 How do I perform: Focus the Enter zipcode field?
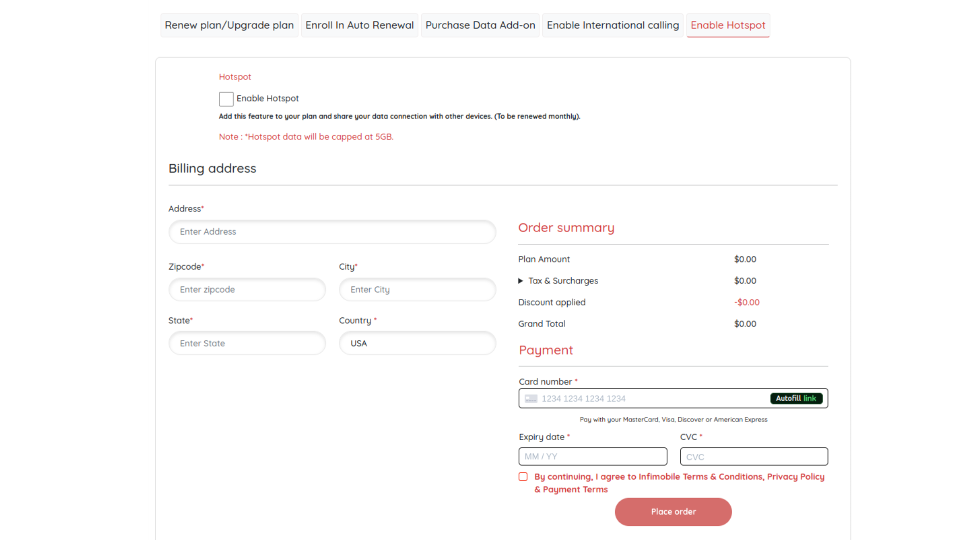pos(247,290)
